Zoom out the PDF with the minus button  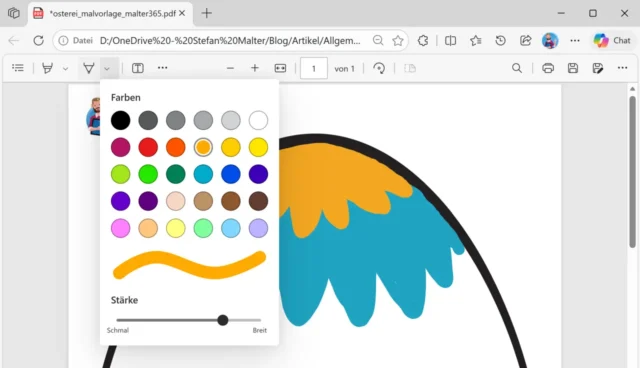tap(230, 68)
